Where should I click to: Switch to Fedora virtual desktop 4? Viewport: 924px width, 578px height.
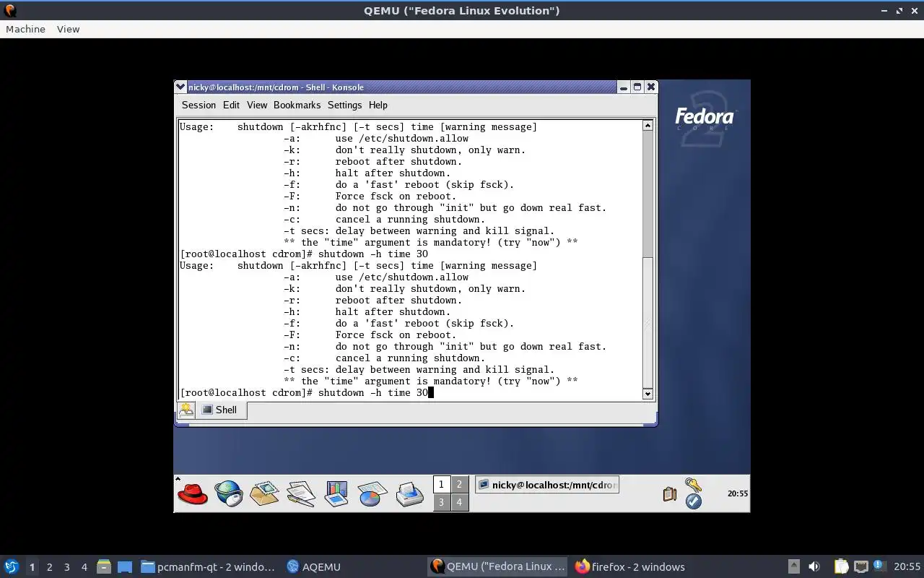(x=459, y=501)
